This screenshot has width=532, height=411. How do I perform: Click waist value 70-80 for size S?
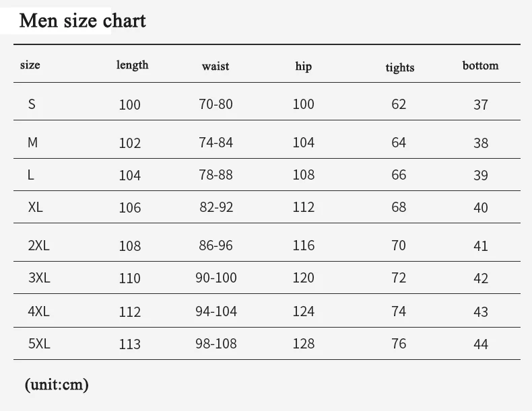pos(215,104)
